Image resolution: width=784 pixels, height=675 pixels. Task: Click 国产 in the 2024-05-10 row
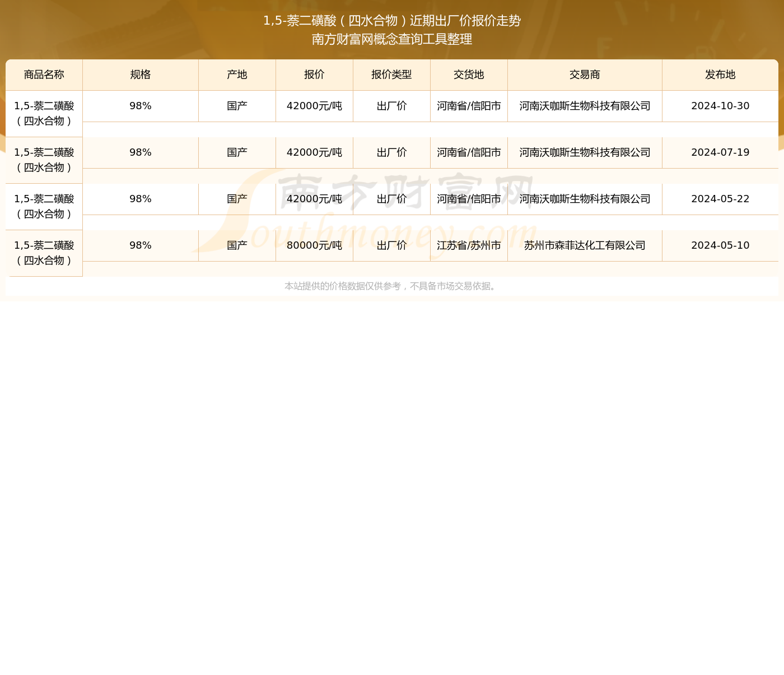[x=237, y=246]
